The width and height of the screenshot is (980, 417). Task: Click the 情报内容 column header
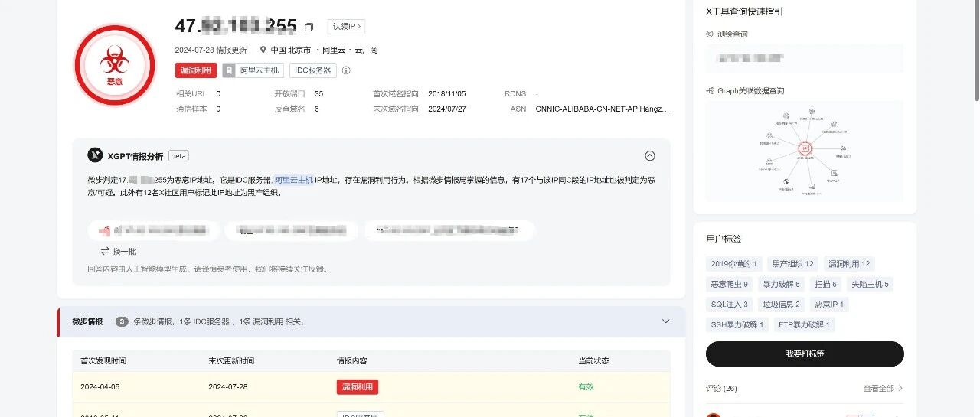coord(351,360)
